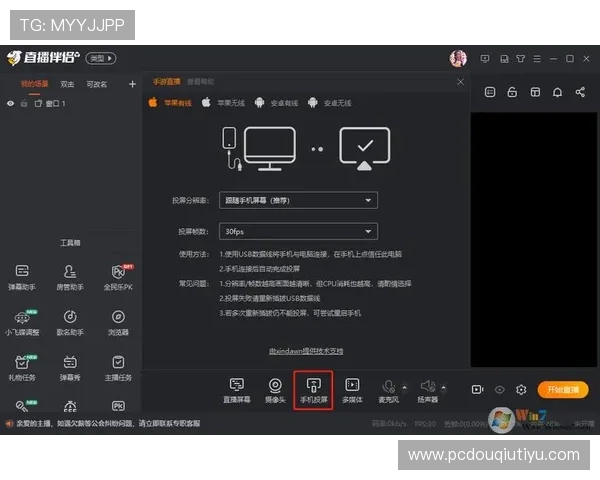This screenshot has width=600, height=480.
Task: Switch to the 手游直播 dialog tab
Action: pyautogui.click(x=166, y=82)
